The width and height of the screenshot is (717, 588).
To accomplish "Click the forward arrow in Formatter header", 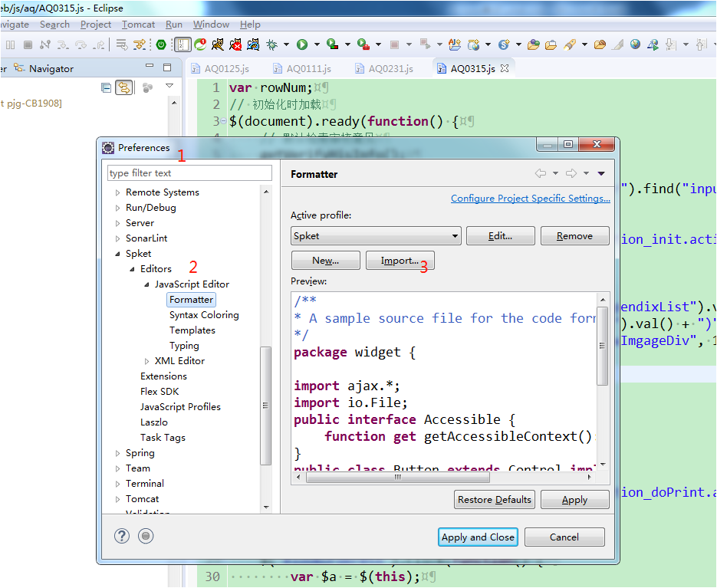I will pyautogui.click(x=571, y=173).
